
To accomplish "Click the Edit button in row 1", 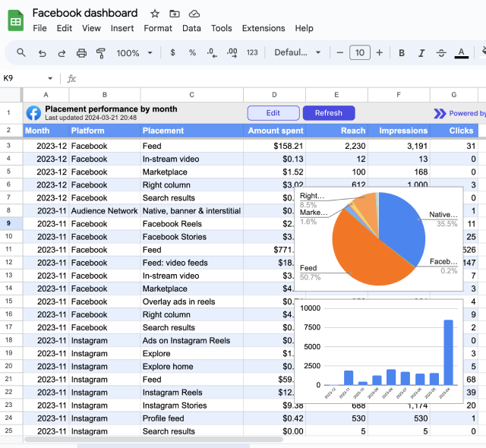I will click(273, 113).
